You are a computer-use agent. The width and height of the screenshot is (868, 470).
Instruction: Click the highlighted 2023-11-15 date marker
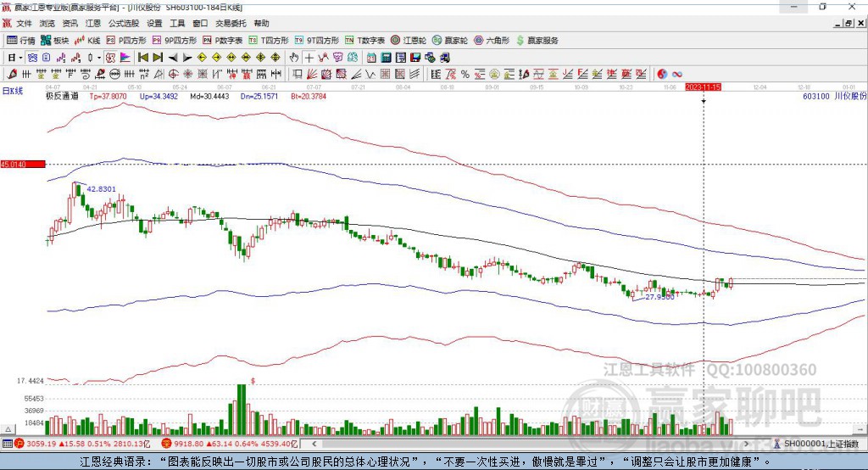click(x=703, y=87)
